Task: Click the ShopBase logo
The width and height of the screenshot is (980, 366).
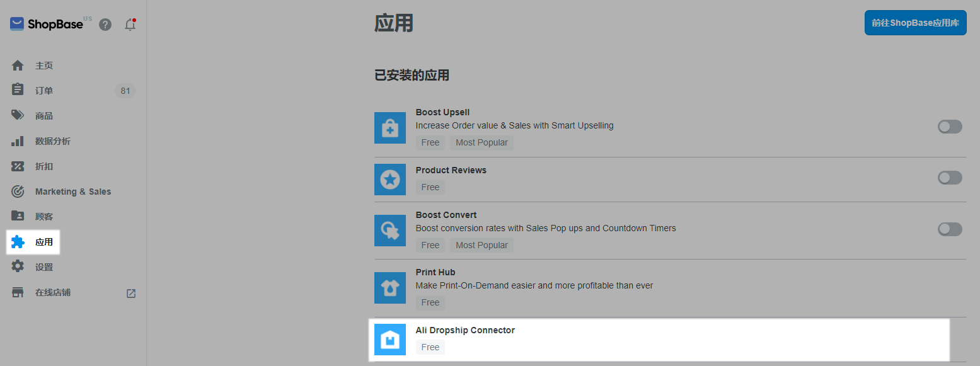Action: tap(47, 25)
